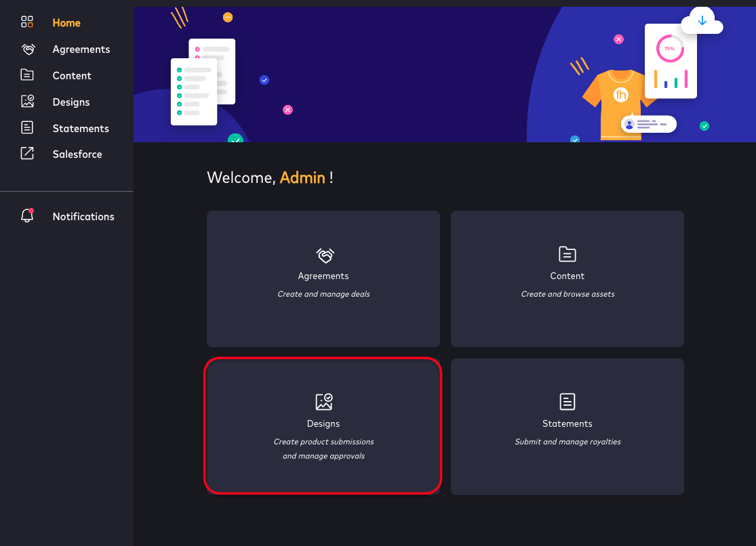This screenshot has width=756, height=546.
Task: Open the Content card title
Action: pyautogui.click(x=567, y=276)
